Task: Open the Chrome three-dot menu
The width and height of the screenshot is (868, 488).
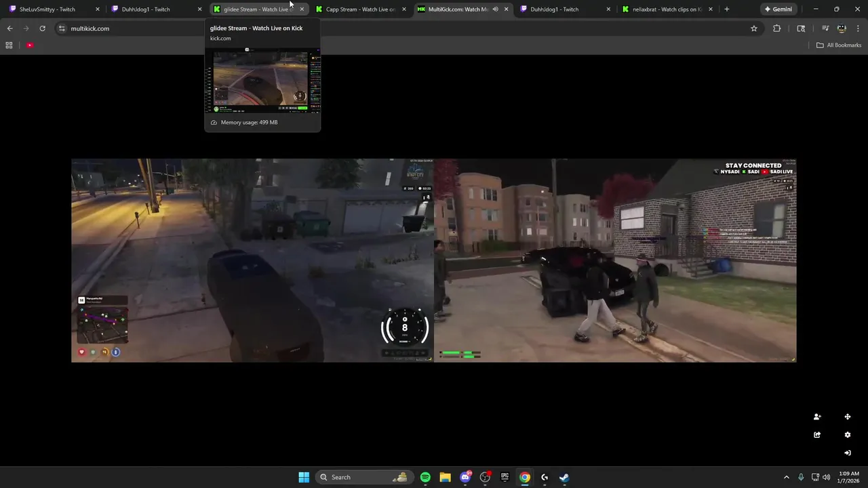Action: coord(859,28)
